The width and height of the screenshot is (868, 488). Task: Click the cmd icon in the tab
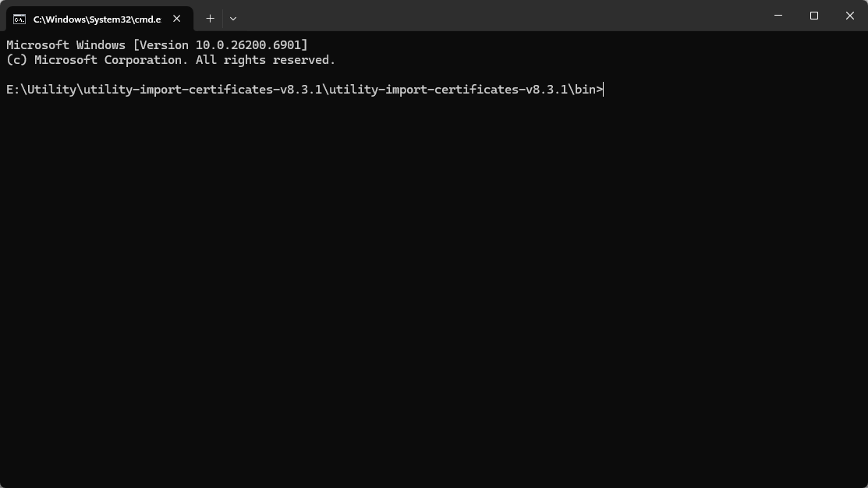pyautogui.click(x=19, y=19)
